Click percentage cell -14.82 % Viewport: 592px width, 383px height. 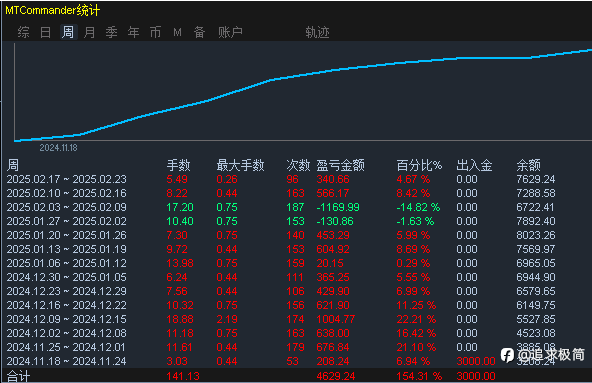tap(418, 207)
